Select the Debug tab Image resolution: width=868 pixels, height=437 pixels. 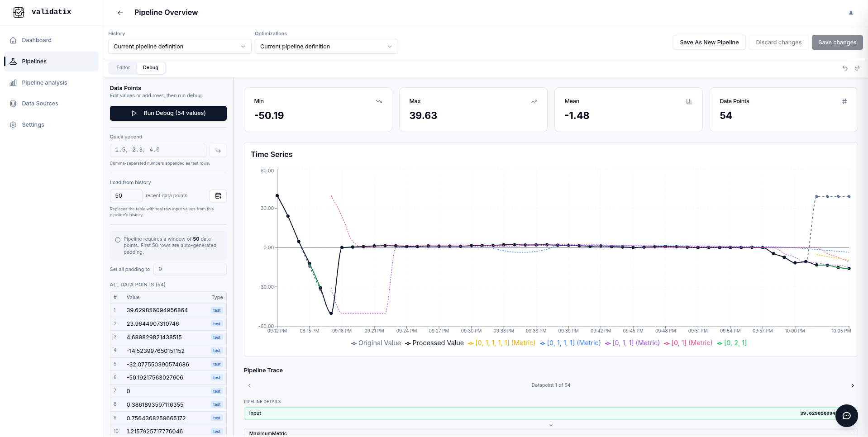(151, 67)
